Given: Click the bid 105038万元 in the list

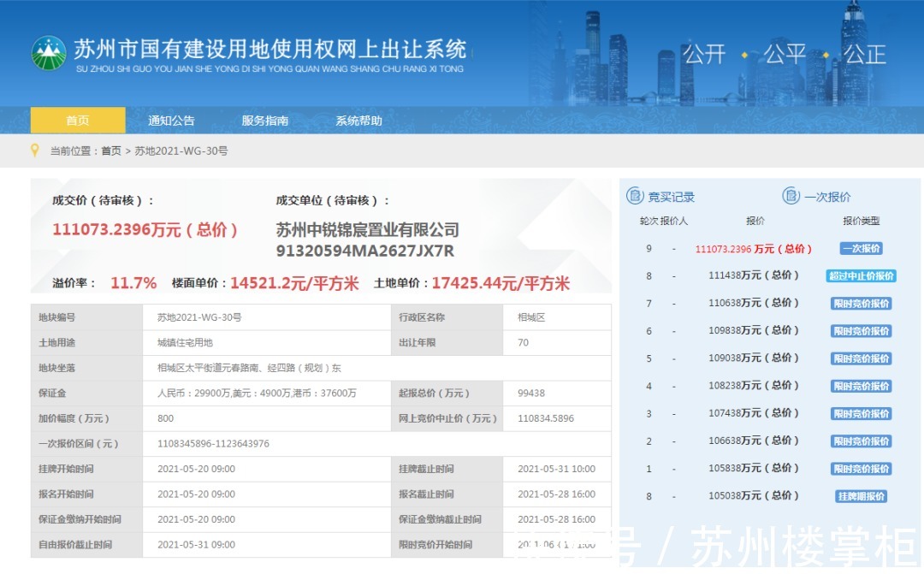Looking at the screenshot, I should (x=754, y=495).
